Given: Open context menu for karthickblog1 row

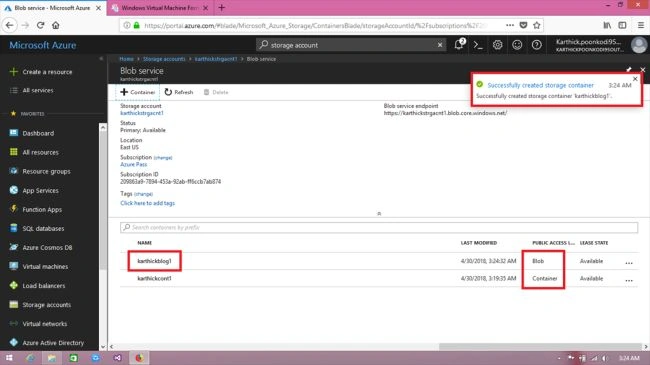Looking at the screenshot, I should (629, 263).
